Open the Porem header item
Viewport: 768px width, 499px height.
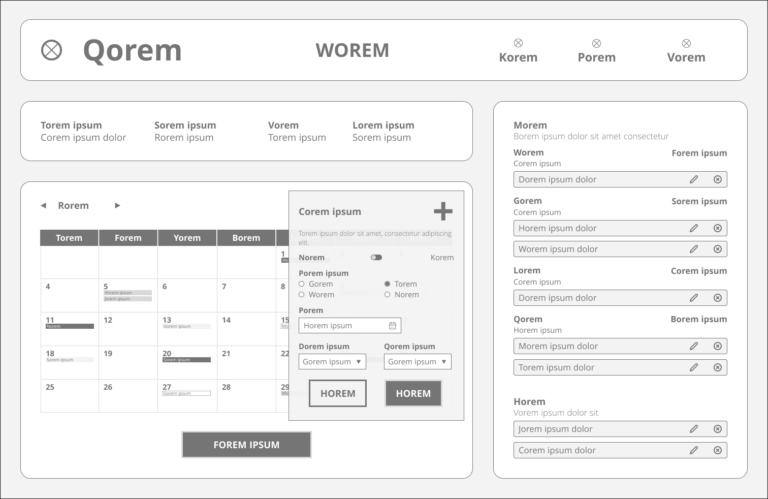pyautogui.click(x=596, y=51)
